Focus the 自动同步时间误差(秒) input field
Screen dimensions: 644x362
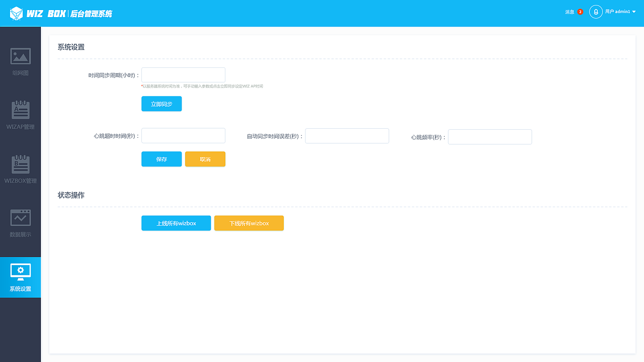point(347,136)
